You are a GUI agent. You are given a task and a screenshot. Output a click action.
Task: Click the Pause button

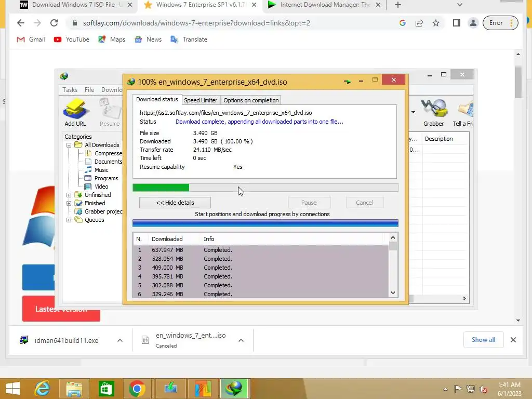pyautogui.click(x=309, y=203)
